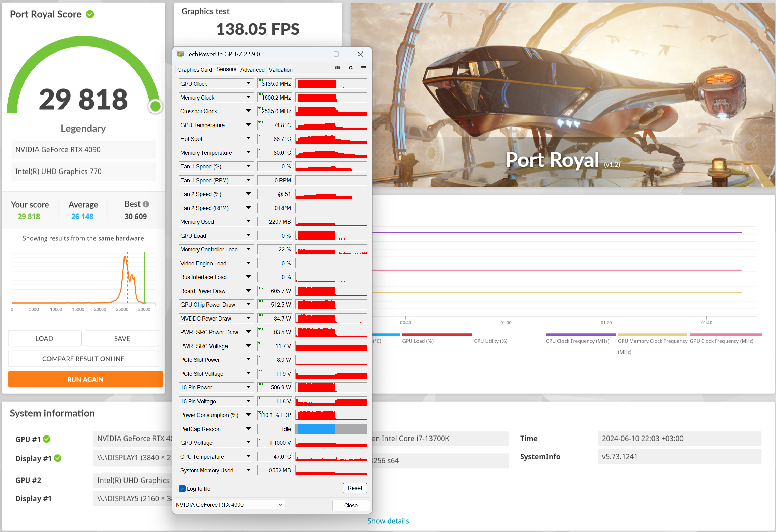This screenshot has width=776, height=532.
Task: Switch to the Graphics Card tab
Action: coord(194,70)
